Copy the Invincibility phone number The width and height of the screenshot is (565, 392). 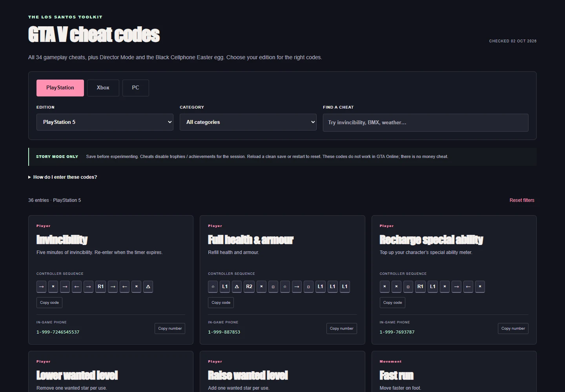(x=170, y=328)
